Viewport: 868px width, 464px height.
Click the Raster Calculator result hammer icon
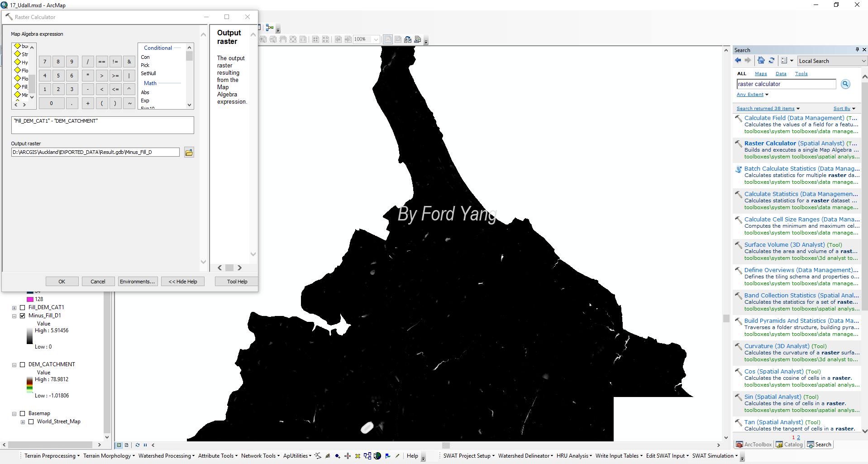click(739, 144)
